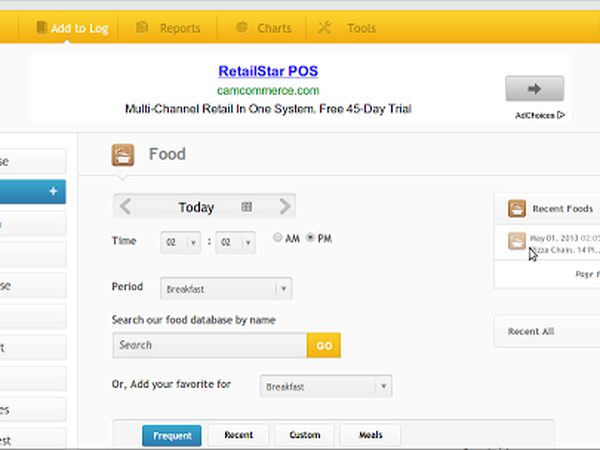Select the AM radio button
Image resolution: width=600 pixels, height=450 pixels.
point(277,238)
